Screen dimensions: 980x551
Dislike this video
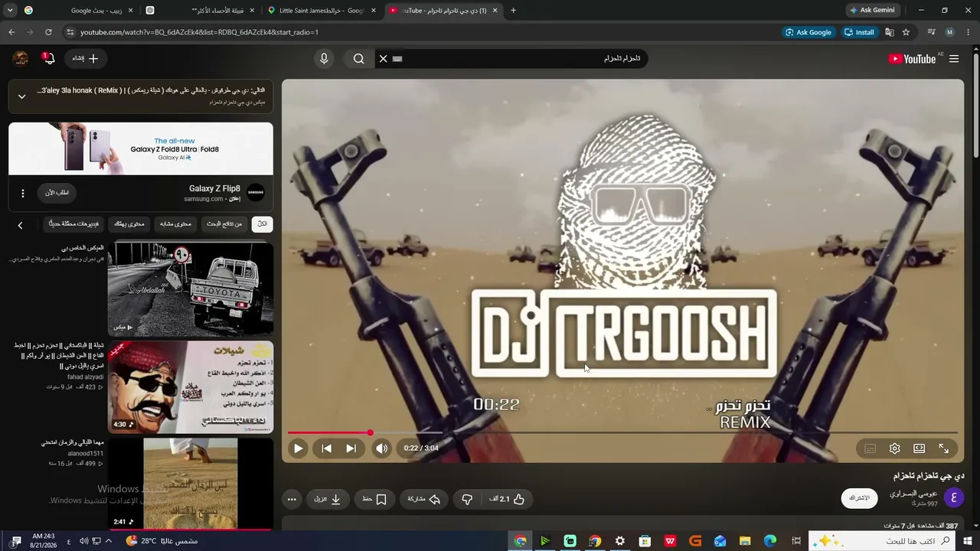(467, 499)
